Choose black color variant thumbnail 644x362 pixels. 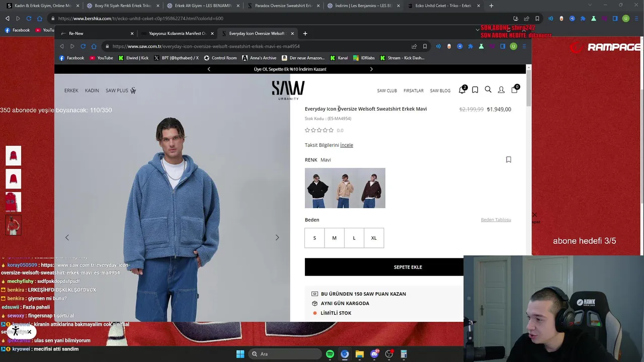click(318, 188)
